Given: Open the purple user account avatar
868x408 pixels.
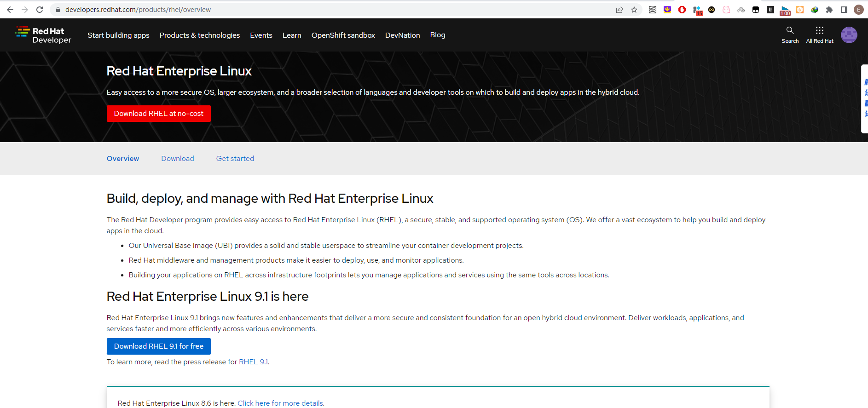Looking at the screenshot, I should [x=849, y=35].
